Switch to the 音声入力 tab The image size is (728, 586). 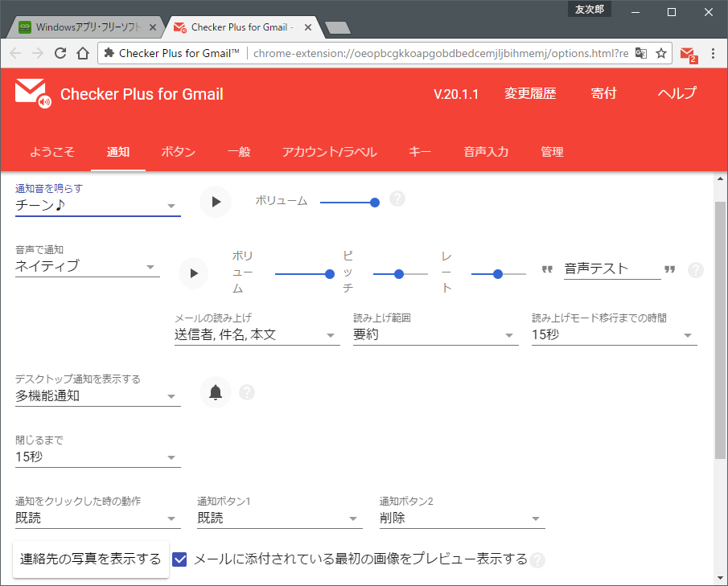486,151
